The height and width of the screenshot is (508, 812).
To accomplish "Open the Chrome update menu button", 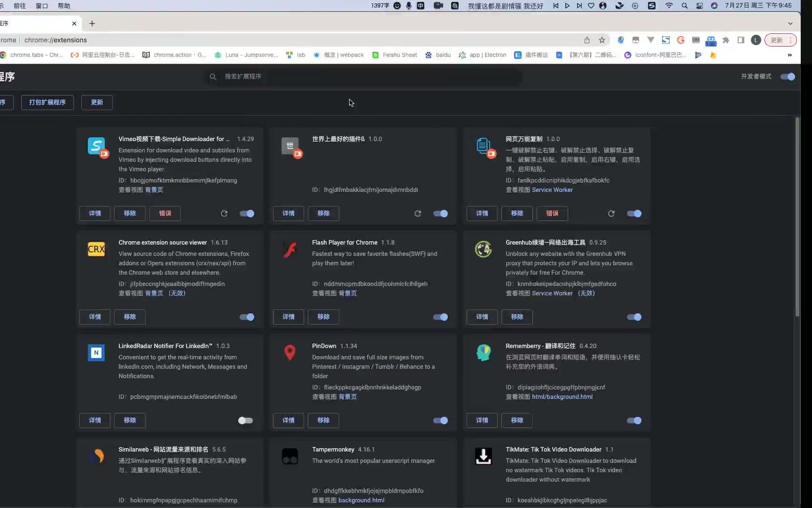I will pyautogui.click(x=781, y=40).
